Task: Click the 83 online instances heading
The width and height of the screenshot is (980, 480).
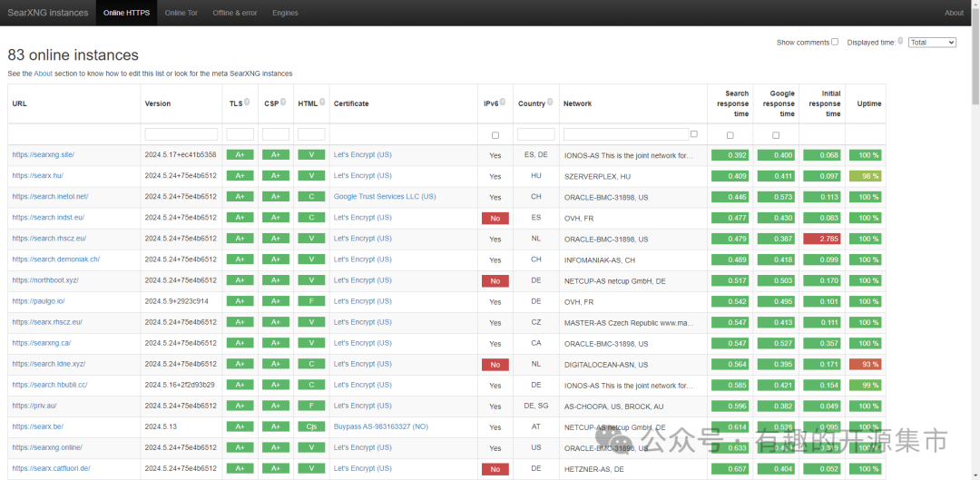Action: [73, 55]
